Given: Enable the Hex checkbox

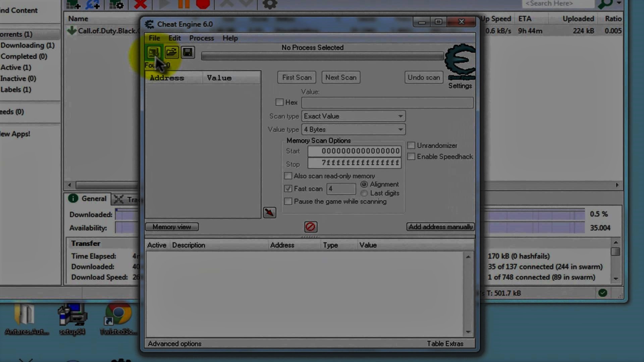Looking at the screenshot, I should (279, 102).
